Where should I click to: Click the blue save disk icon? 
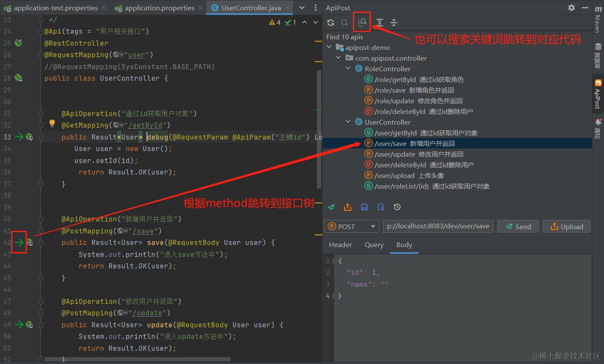(x=364, y=207)
